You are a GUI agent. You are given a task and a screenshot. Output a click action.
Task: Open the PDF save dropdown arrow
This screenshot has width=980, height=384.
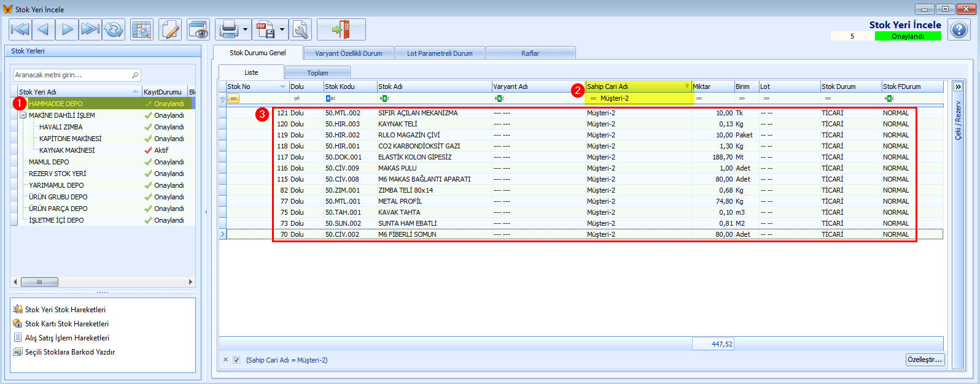[x=282, y=29]
